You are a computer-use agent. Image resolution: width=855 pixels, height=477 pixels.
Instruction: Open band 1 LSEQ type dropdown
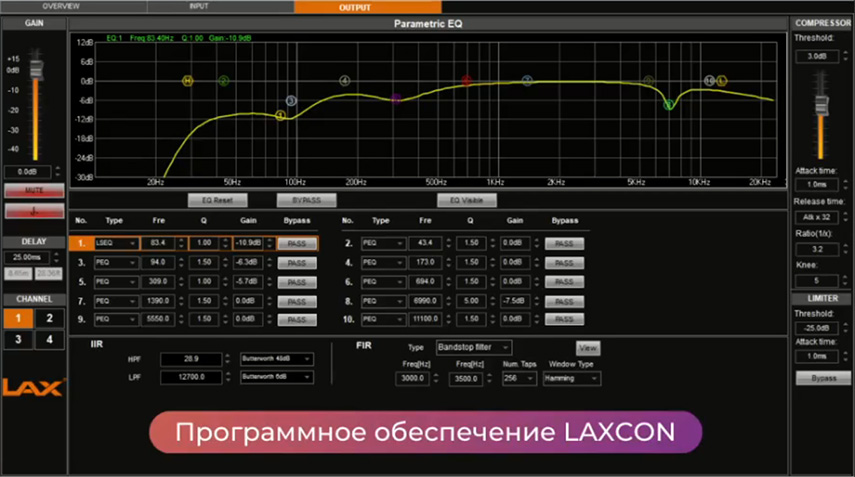[116, 243]
